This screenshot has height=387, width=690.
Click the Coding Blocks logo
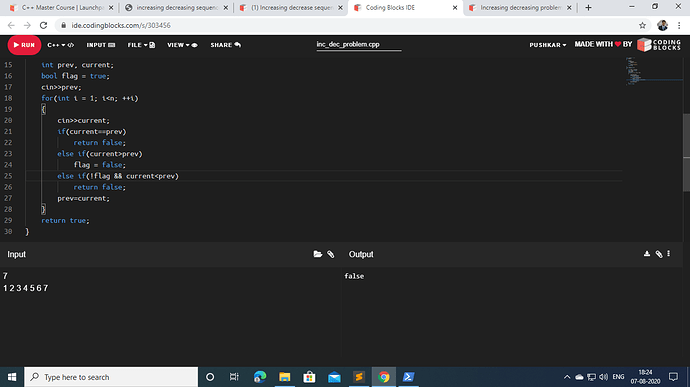click(659, 45)
